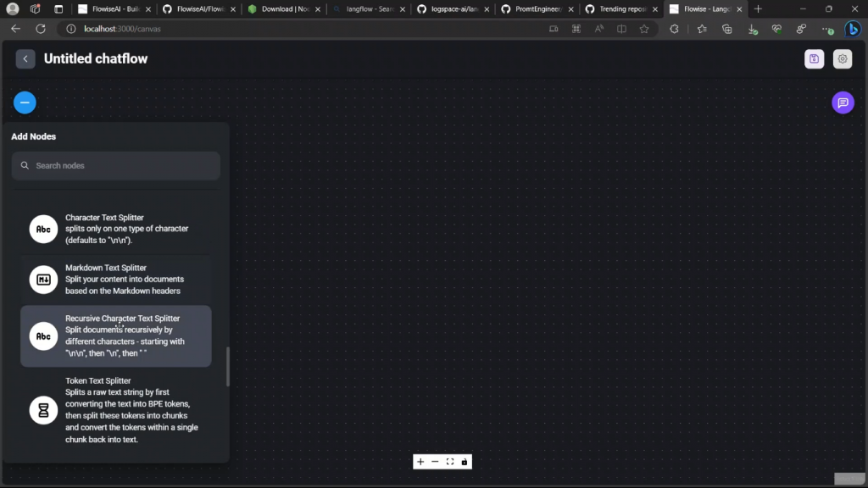868x488 pixels.
Task: Close the Flowise - Langchain tab
Action: 739,8
